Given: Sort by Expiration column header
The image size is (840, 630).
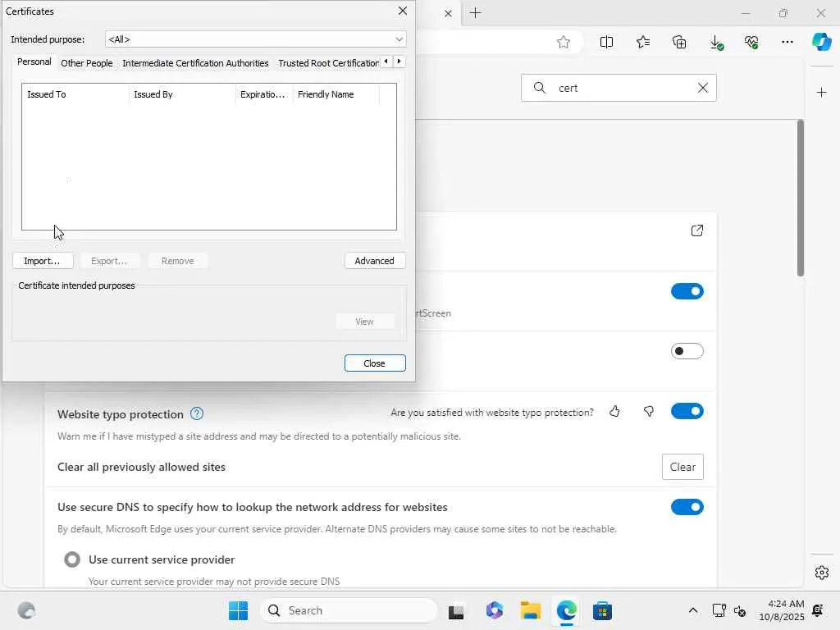Looking at the screenshot, I should (x=264, y=94).
